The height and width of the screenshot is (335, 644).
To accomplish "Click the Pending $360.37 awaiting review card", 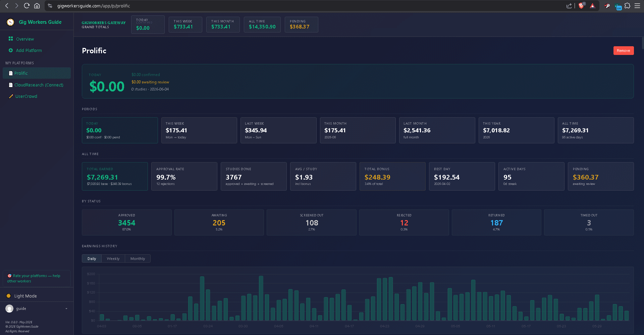I will (601, 177).
